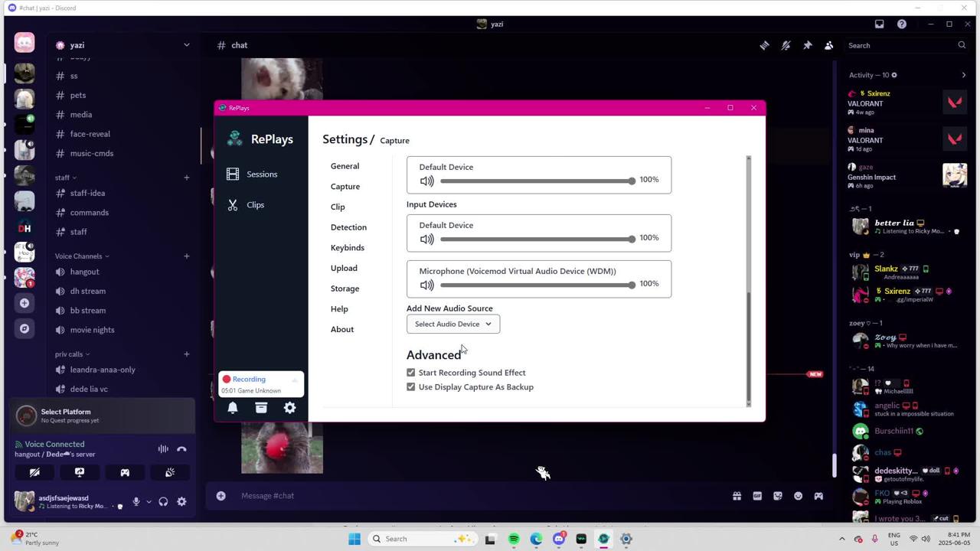980x551 pixels.
Task: Select the Storage settings tab
Action: click(345, 289)
